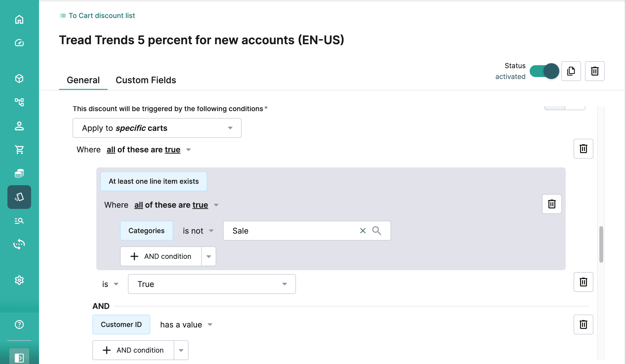Viewport: 625px width, 364px height.
Task: Open the Orders cart icon in sidebar
Action: point(19,149)
